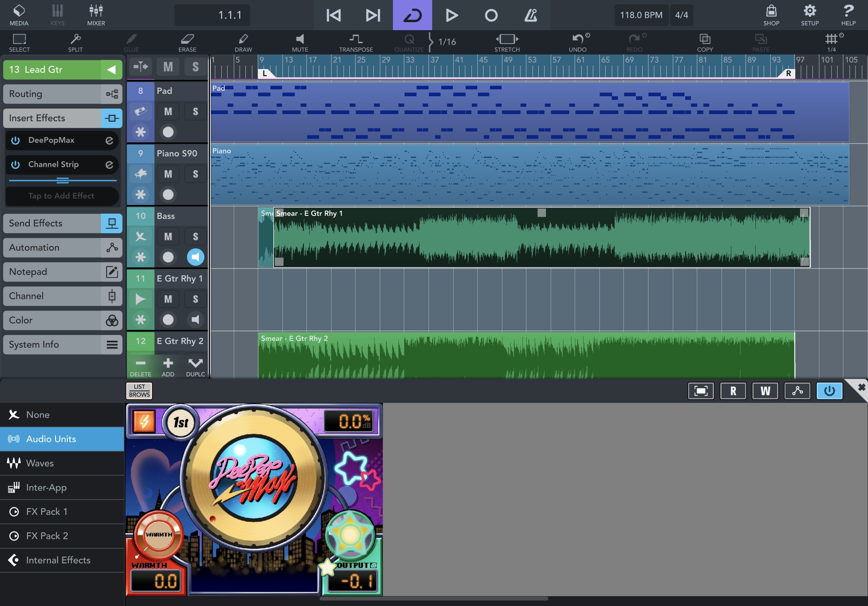This screenshot has height=606, width=868.
Task: Copy the selected event
Action: click(x=705, y=43)
